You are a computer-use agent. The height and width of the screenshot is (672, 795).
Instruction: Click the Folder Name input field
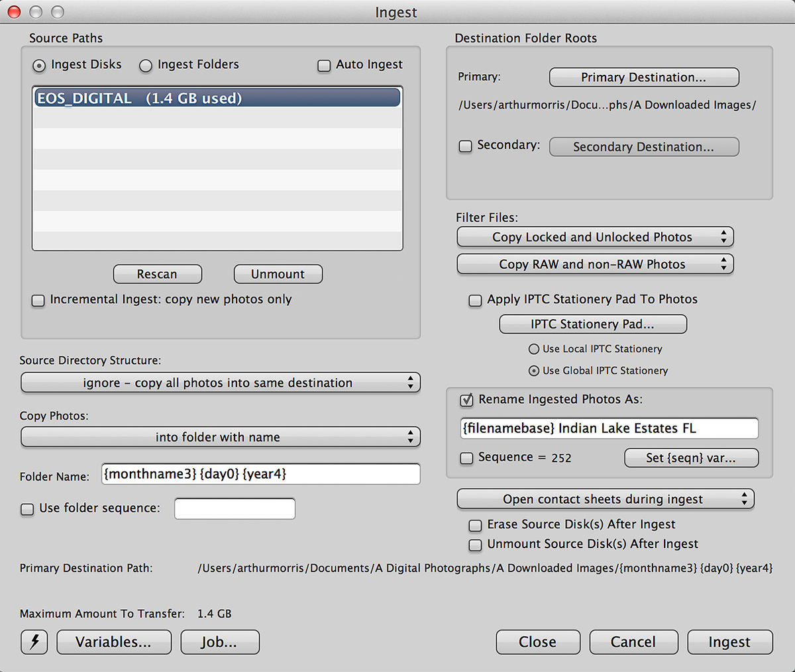tap(261, 474)
